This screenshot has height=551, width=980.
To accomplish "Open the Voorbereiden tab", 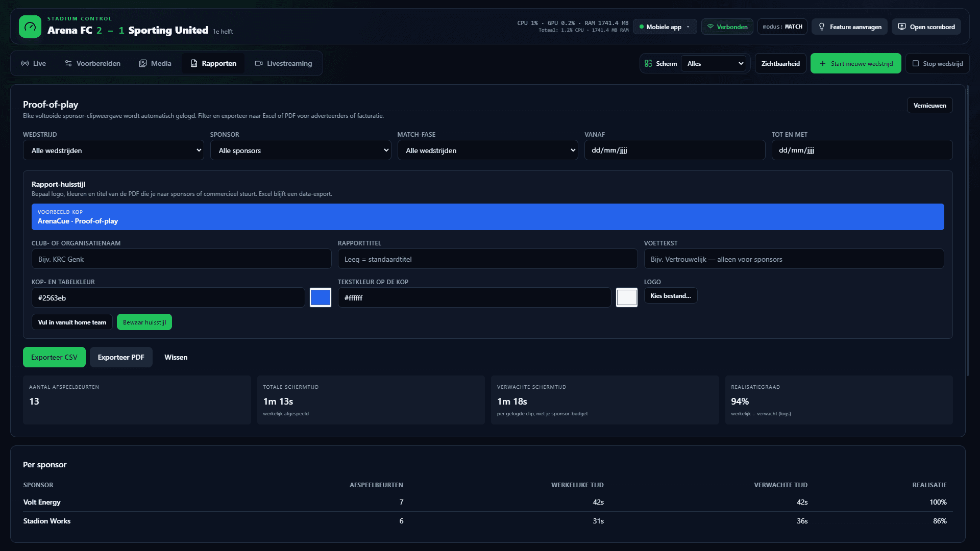I will 92,63.
